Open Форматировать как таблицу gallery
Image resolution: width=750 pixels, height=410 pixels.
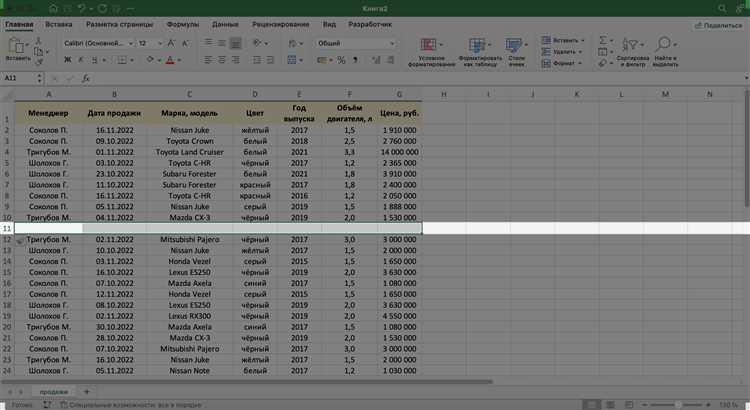(x=480, y=52)
